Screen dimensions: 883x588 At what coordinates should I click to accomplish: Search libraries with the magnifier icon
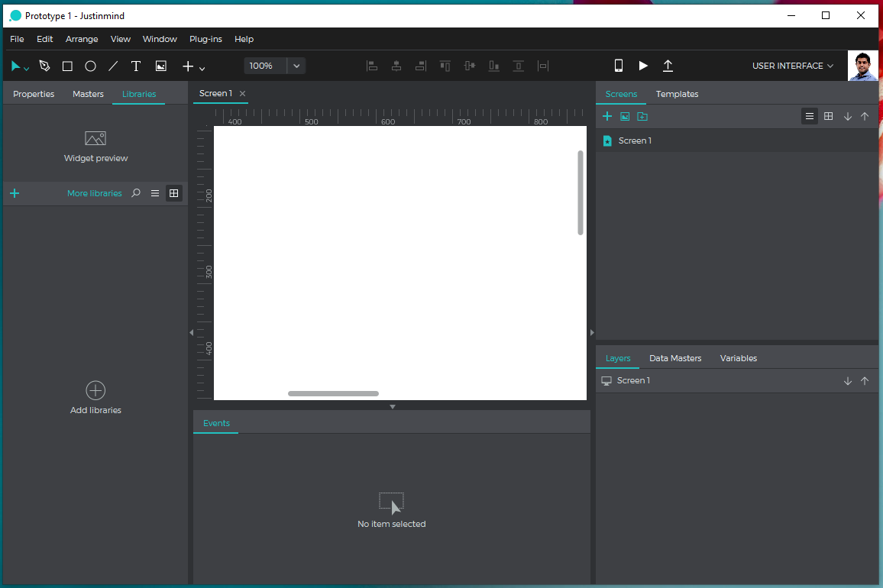coord(136,193)
